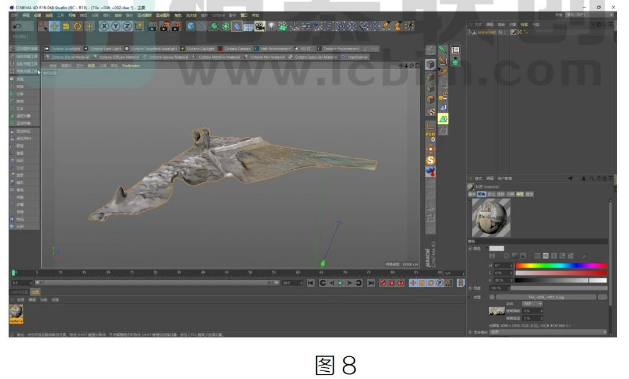The width and height of the screenshot is (629, 379).
Task: Click the light gray color swatch
Action: pos(497,249)
